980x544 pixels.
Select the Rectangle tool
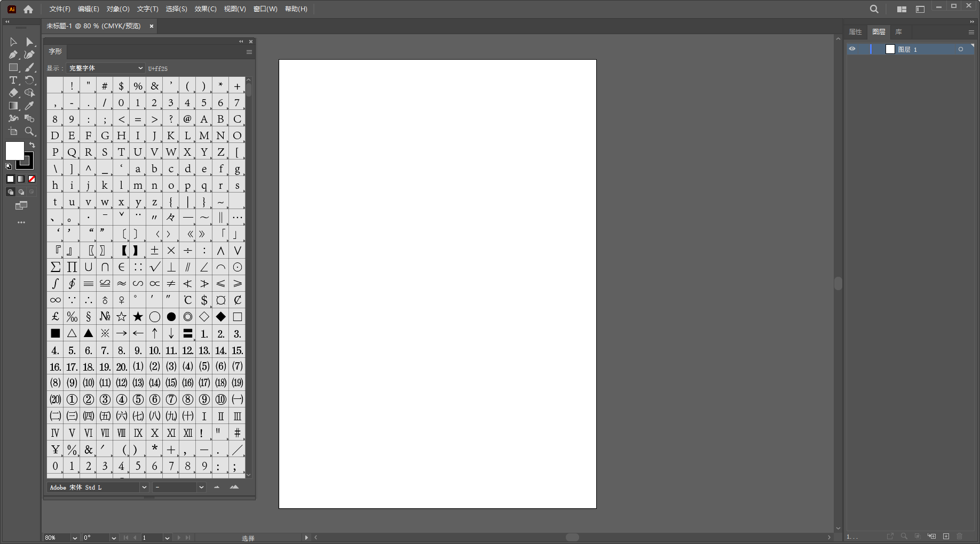point(13,68)
